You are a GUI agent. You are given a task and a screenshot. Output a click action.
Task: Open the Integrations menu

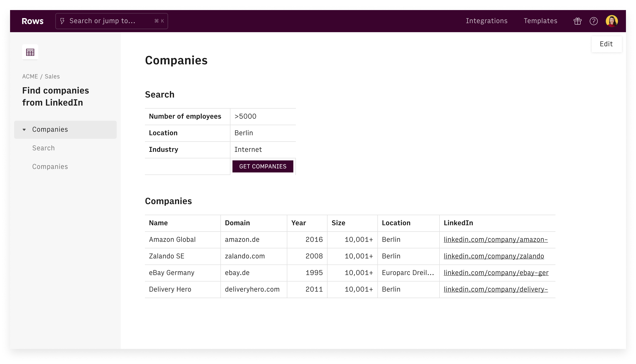point(487,21)
